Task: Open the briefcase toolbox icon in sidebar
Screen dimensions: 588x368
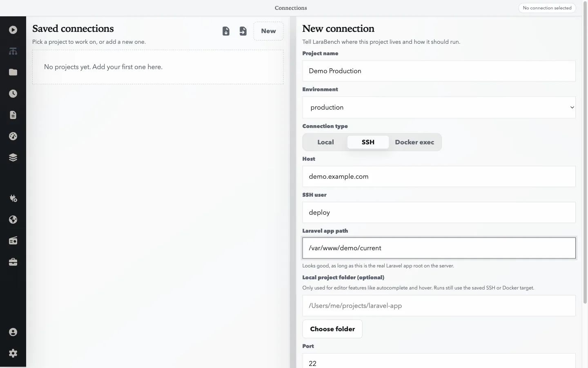Action: [13, 262]
